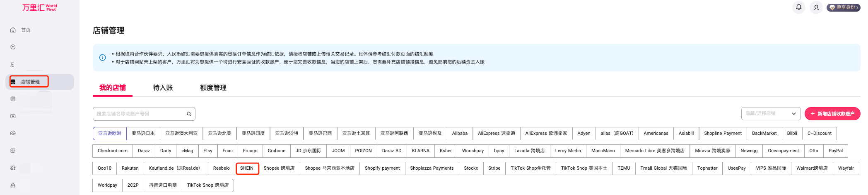868x195 pixels.
Task: Select the SHEIN platform filter
Action: click(x=247, y=168)
